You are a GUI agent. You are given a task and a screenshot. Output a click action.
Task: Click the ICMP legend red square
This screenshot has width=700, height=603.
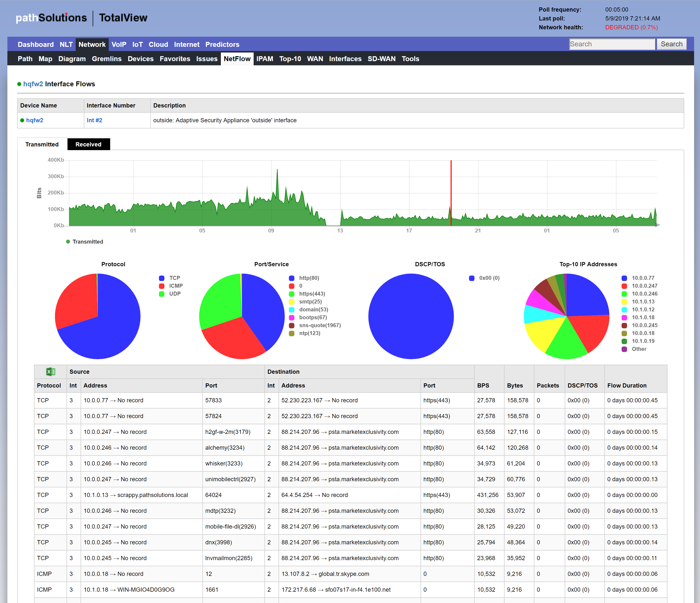coord(161,286)
